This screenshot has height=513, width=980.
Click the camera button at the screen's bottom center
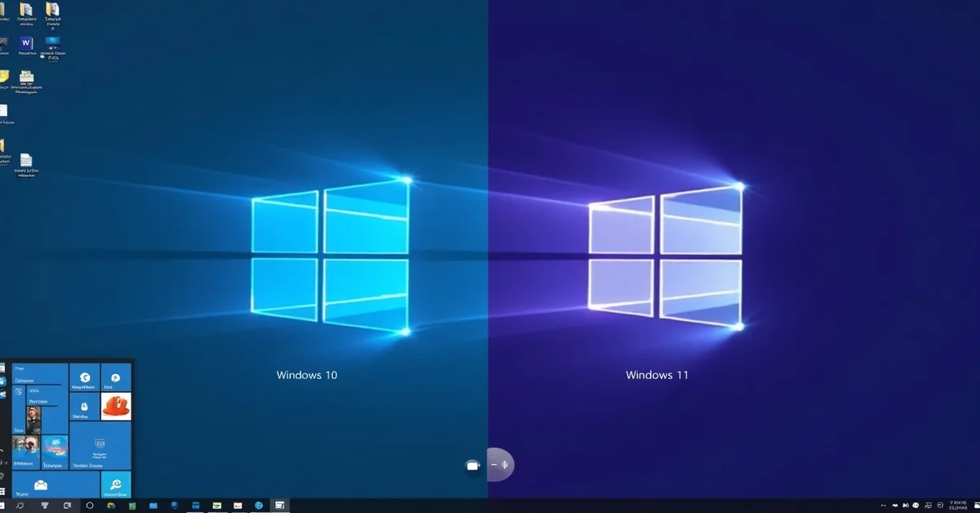tap(472, 465)
